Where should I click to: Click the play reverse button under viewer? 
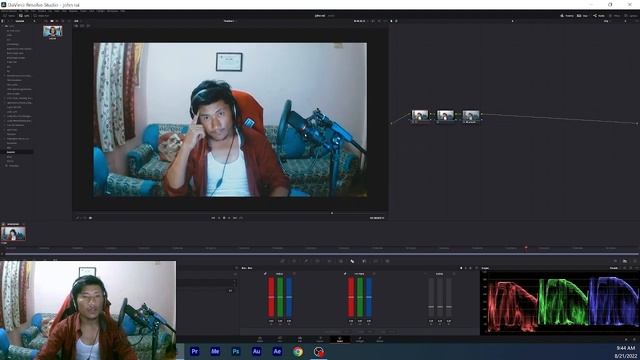pos(219,218)
